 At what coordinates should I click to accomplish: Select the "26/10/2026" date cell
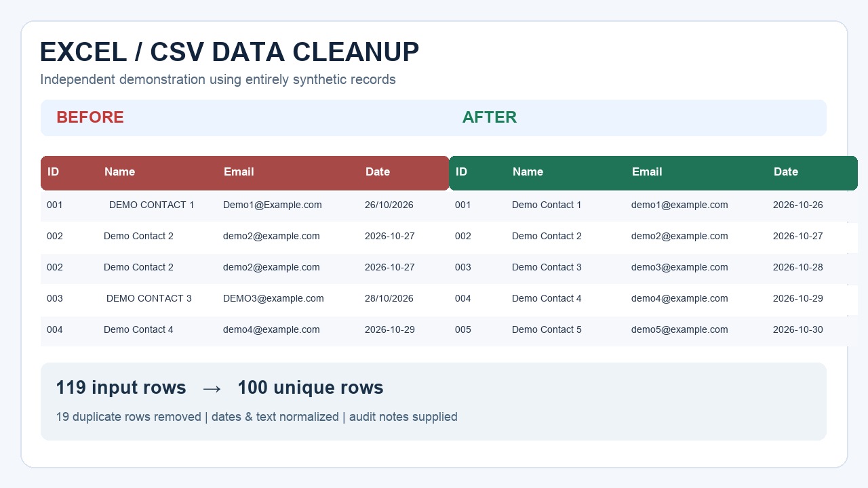point(389,205)
